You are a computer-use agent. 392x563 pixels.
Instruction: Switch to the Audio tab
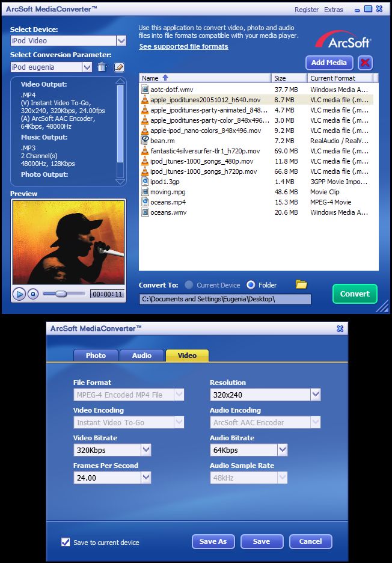[142, 355]
